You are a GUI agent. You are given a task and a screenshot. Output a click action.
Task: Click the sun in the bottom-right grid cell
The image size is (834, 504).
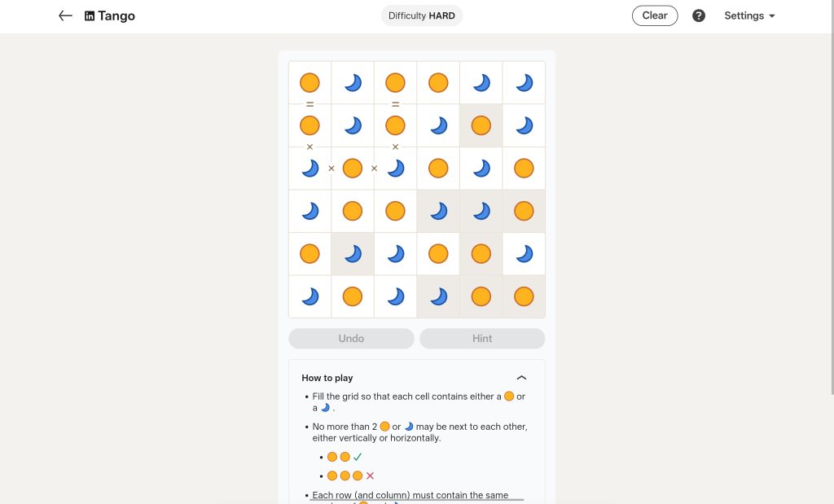524,296
